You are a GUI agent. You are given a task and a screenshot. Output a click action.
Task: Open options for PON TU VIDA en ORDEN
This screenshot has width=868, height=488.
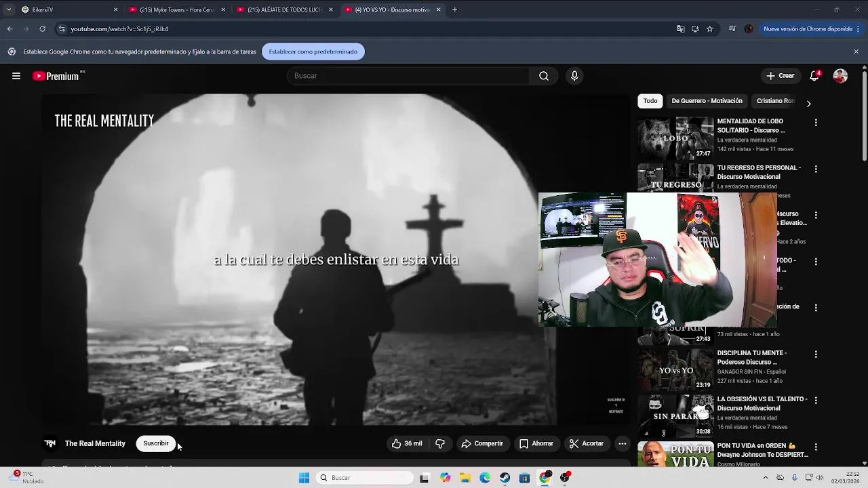tap(816, 447)
